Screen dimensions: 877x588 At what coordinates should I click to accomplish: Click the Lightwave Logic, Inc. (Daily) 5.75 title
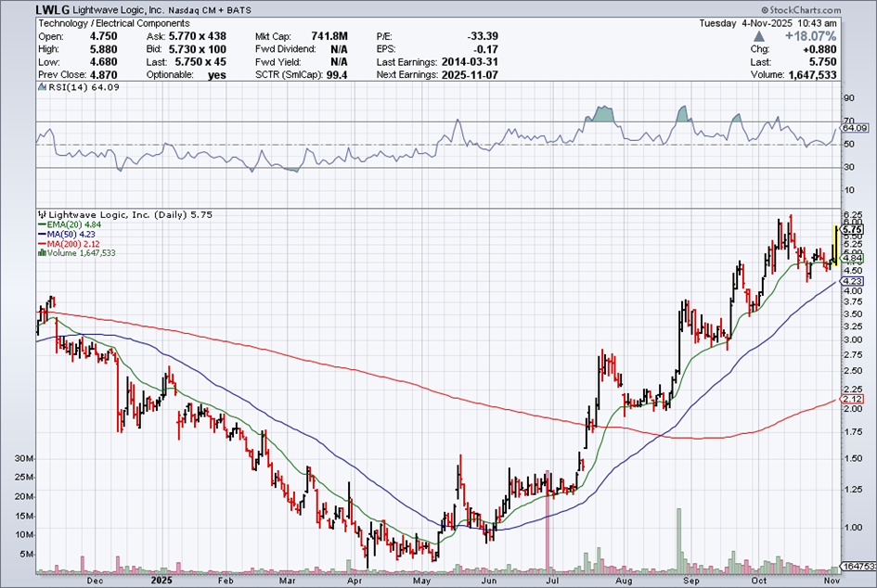(130, 214)
